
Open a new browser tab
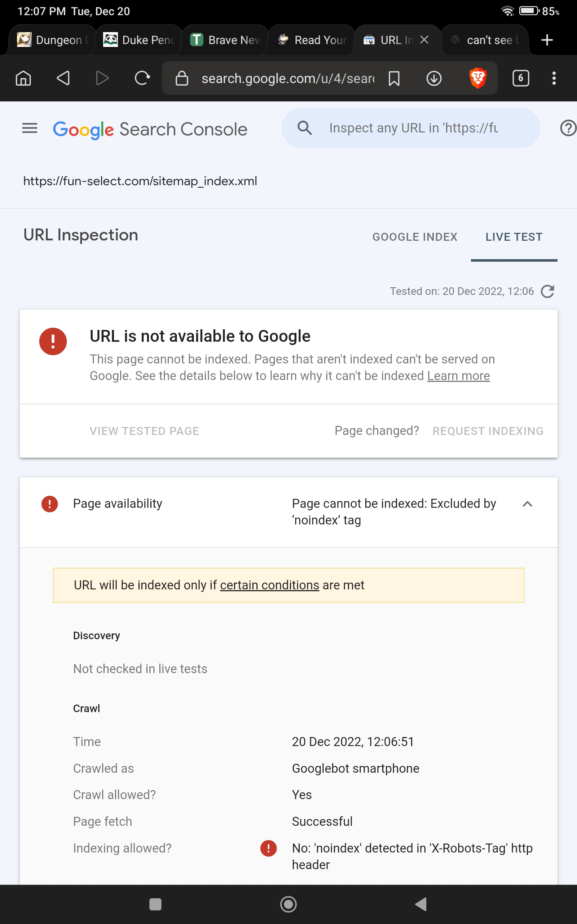pos(547,40)
